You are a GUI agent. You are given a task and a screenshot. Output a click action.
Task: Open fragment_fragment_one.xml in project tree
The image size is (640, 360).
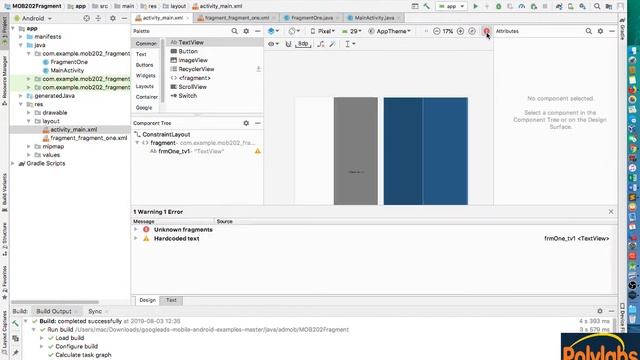pyautogui.click(x=89, y=138)
